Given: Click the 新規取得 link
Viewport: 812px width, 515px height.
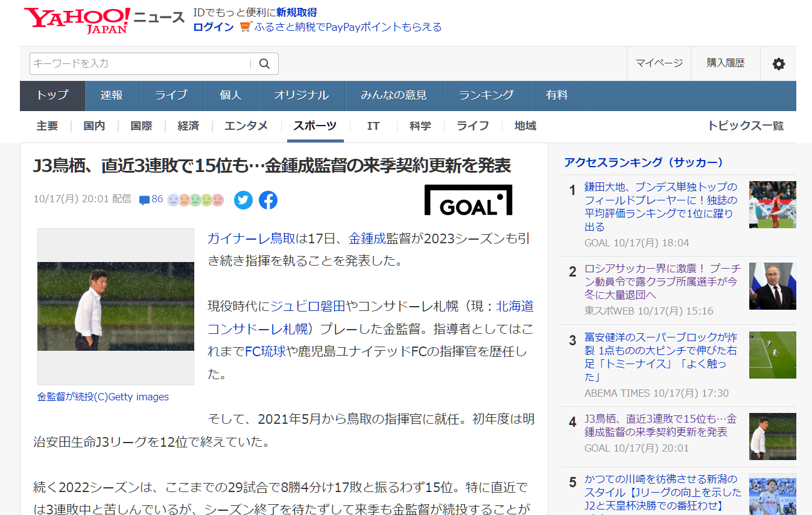Looking at the screenshot, I should pos(296,12).
